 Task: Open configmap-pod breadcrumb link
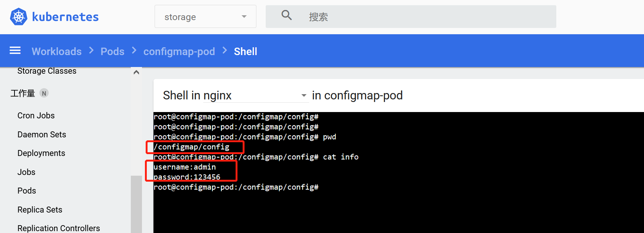pyautogui.click(x=179, y=51)
